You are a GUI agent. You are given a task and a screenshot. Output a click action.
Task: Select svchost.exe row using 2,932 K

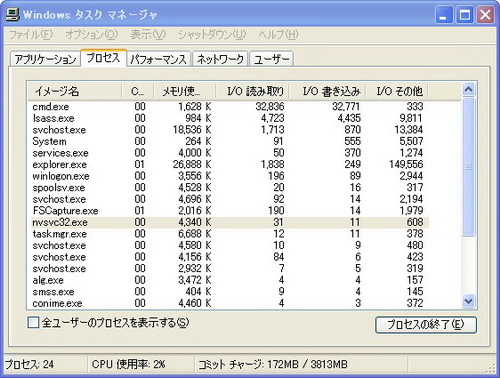click(228, 269)
